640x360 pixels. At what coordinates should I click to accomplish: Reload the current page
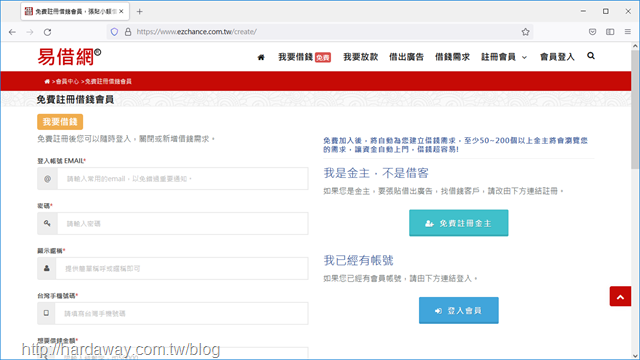click(47, 32)
